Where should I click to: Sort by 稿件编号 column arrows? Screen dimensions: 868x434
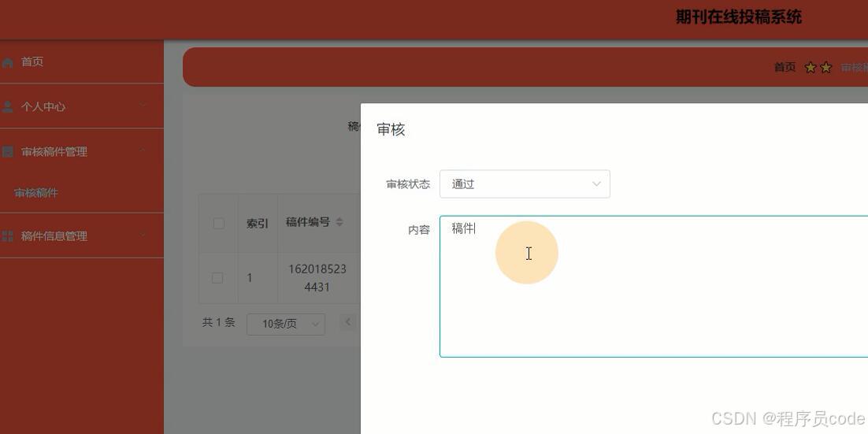(339, 222)
